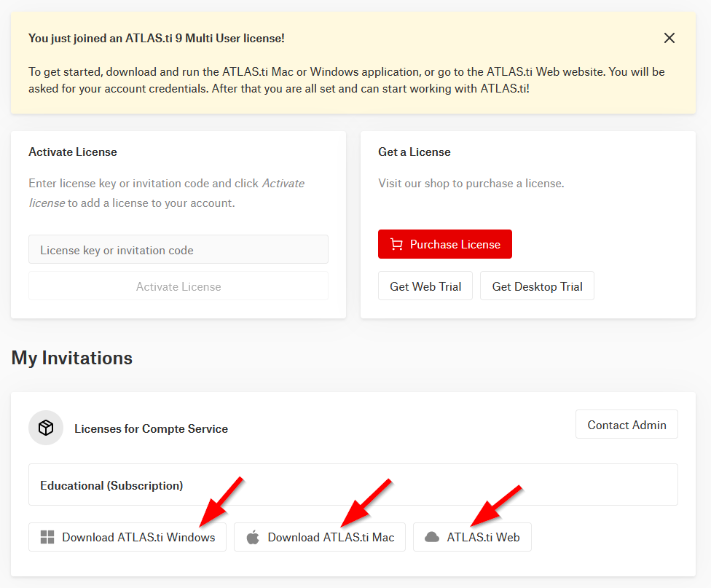The width and height of the screenshot is (711, 588).
Task: Start a trial with Get Web Trial
Action: coord(425,286)
